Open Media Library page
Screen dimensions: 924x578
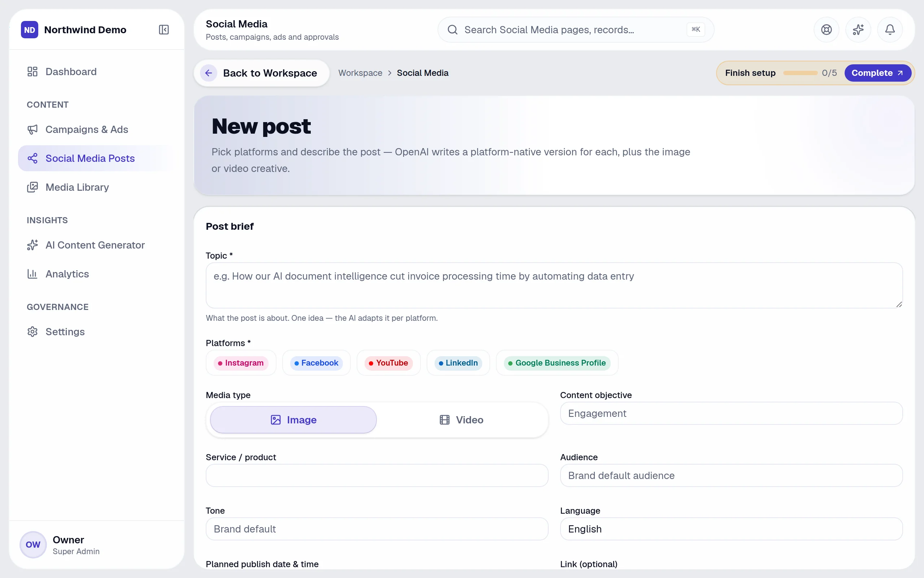tap(97, 187)
